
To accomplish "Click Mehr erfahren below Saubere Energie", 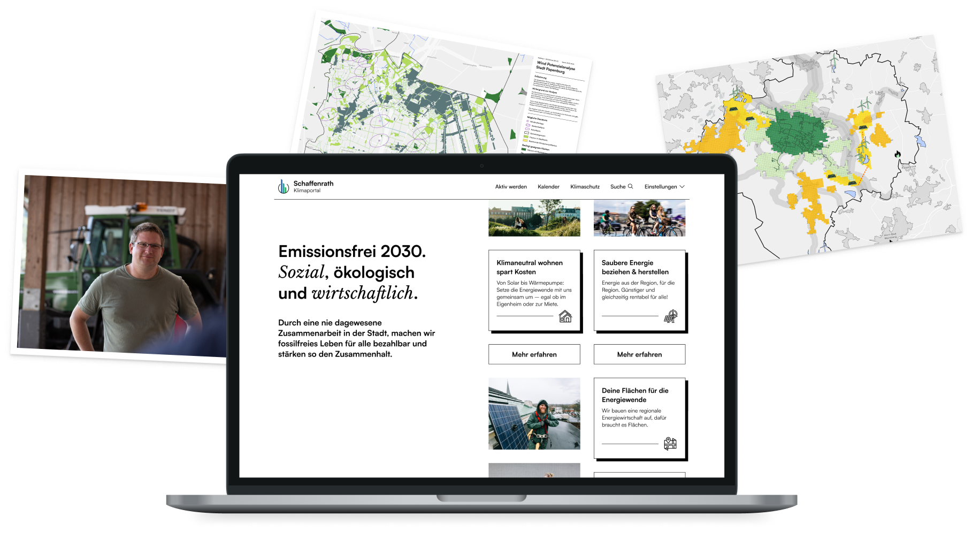I will 639,354.
